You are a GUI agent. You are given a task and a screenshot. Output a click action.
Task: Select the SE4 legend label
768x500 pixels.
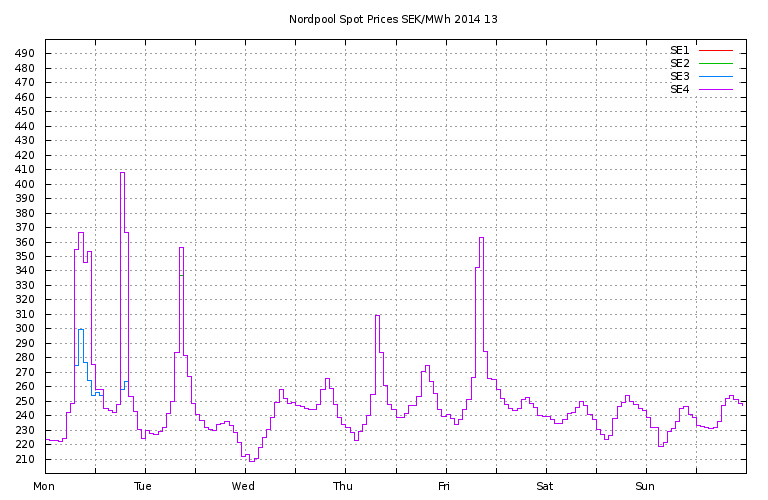(679, 89)
